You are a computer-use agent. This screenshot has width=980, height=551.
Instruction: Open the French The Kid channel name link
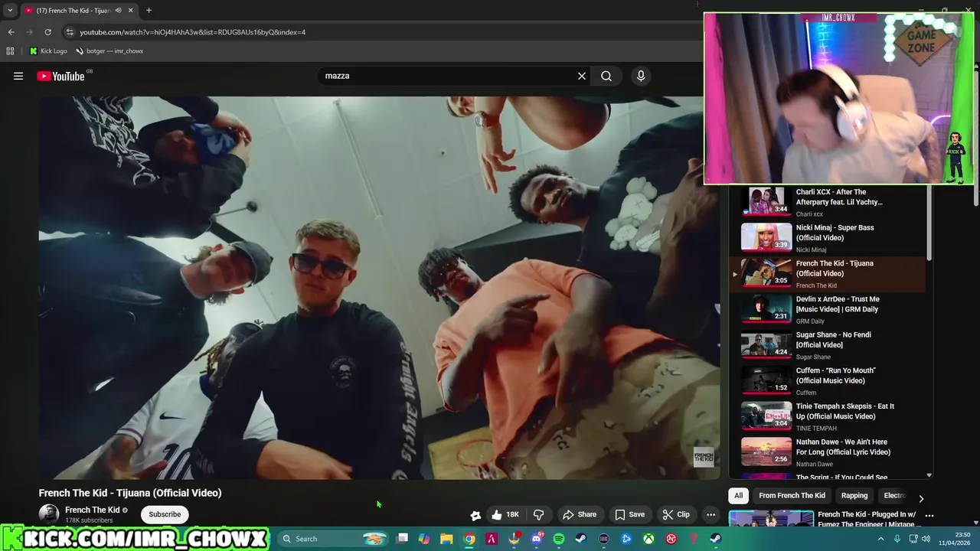[x=92, y=510]
